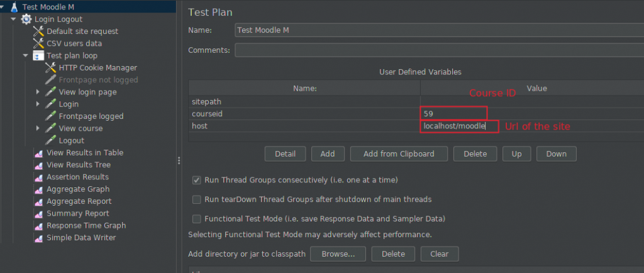Viewport: 644px width, 273px height.
Task: Click the classpath Clear button
Action: [x=440, y=253]
